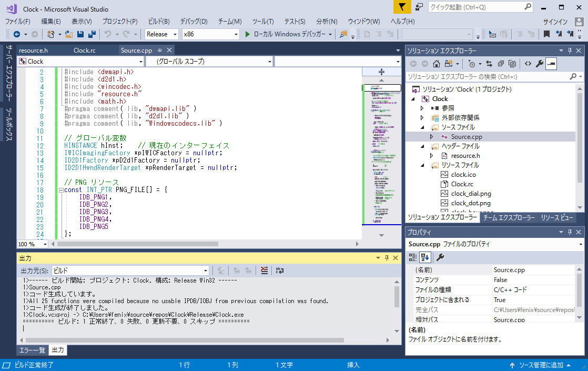Screen dimensions: 588x371
Task: Open the デバッグ(D) menu
Action: click(194, 22)
